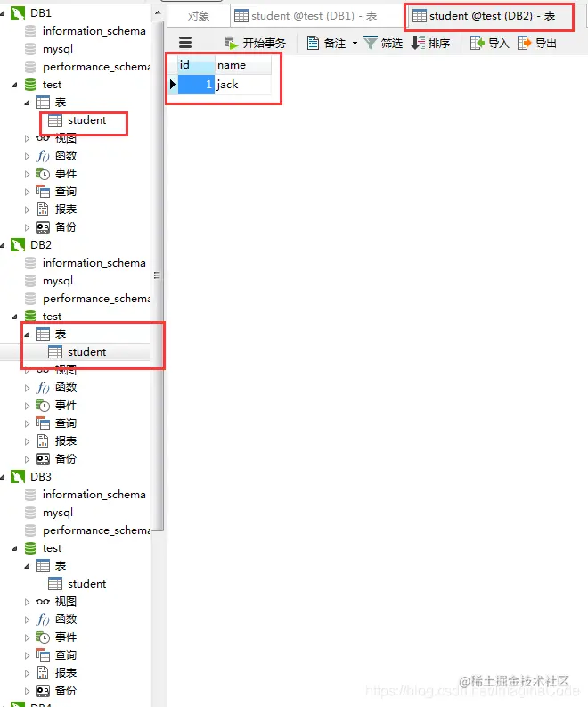
Task: Click the 报表 report icon under DB2
Action: (x=43, y=441)
